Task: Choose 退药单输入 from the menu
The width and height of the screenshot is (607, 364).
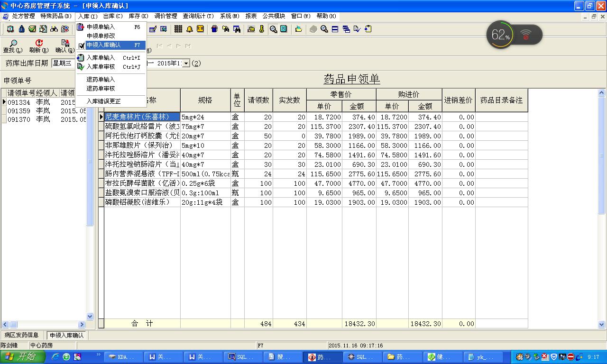Action: click(110, 80)
